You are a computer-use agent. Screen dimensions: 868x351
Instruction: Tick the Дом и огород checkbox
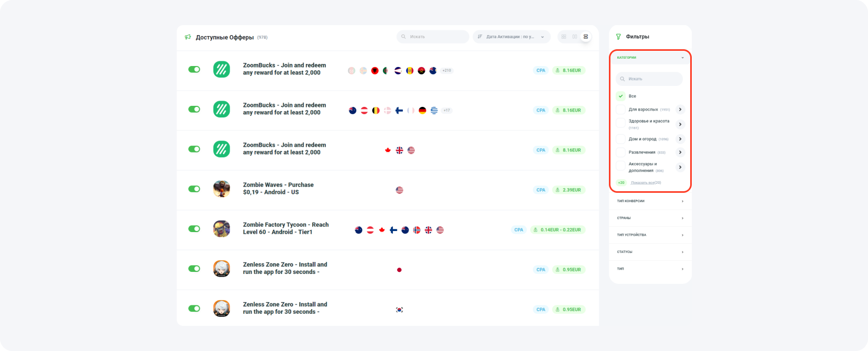(621, 139)
